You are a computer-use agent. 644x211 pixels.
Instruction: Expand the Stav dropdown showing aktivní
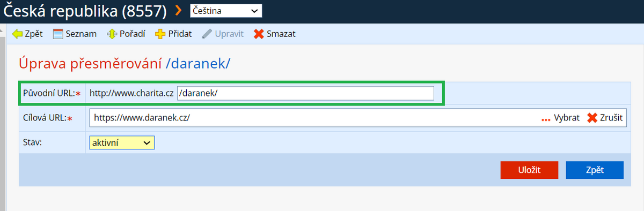tap(122, 142)
